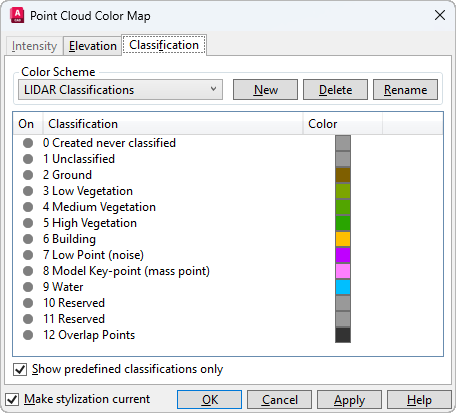Pick the orange Building color swatch
The width and height of the screenshot is (456, 413).
[343, 239]
